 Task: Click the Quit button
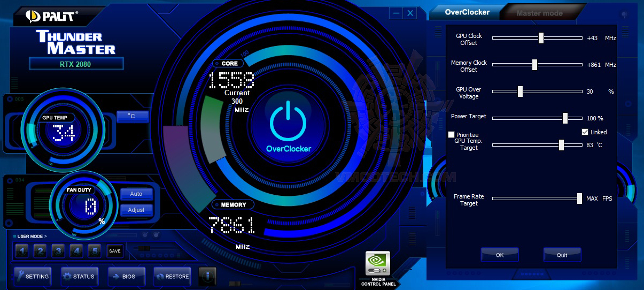click(562, 255)
